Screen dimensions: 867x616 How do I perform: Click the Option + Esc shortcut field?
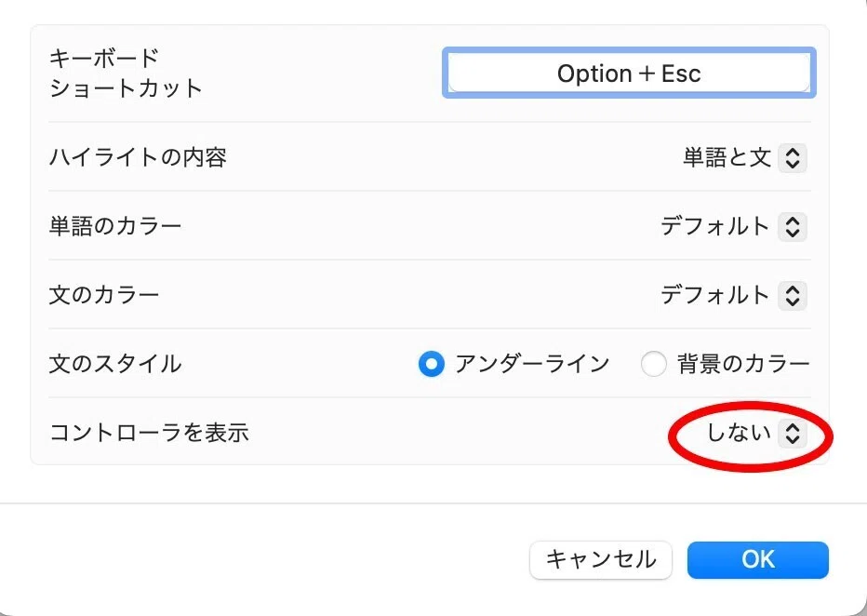pos(629,73)
